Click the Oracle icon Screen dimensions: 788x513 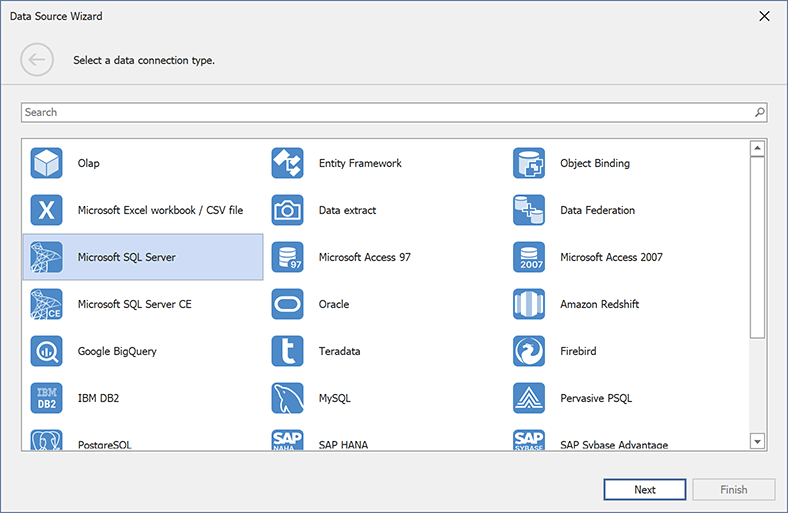tap(287, 304)
